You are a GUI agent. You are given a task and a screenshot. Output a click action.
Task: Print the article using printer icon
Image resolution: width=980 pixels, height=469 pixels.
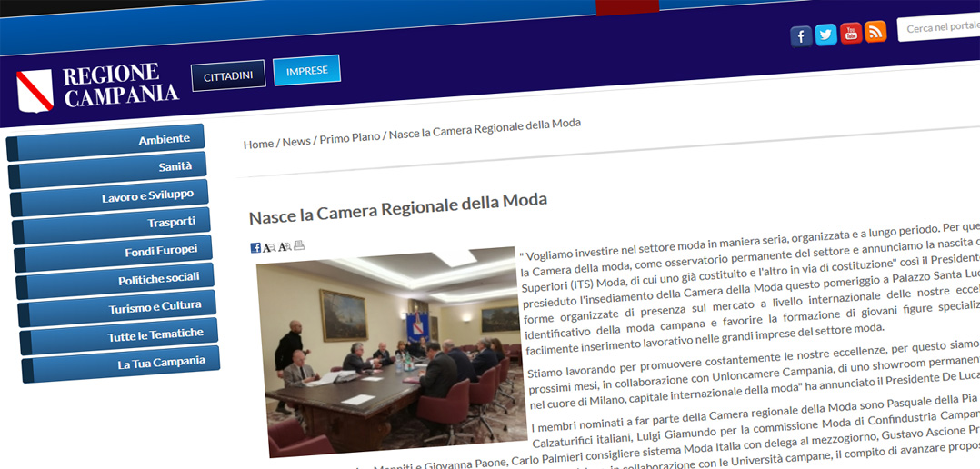[299, 245]
